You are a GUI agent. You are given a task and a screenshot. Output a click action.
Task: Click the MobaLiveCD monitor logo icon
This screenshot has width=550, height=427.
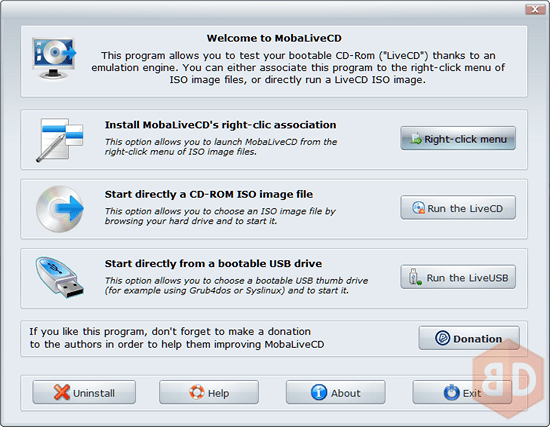(x=54, y=58)
